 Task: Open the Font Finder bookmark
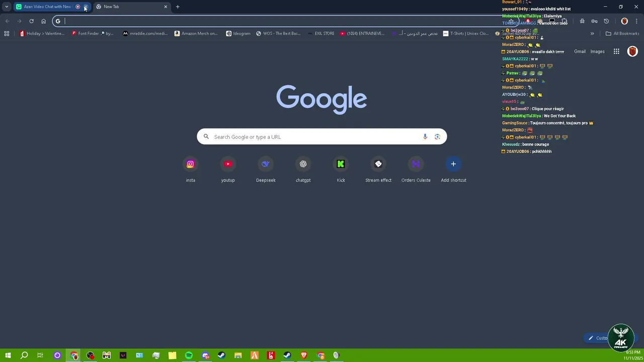tap(93, 34)
